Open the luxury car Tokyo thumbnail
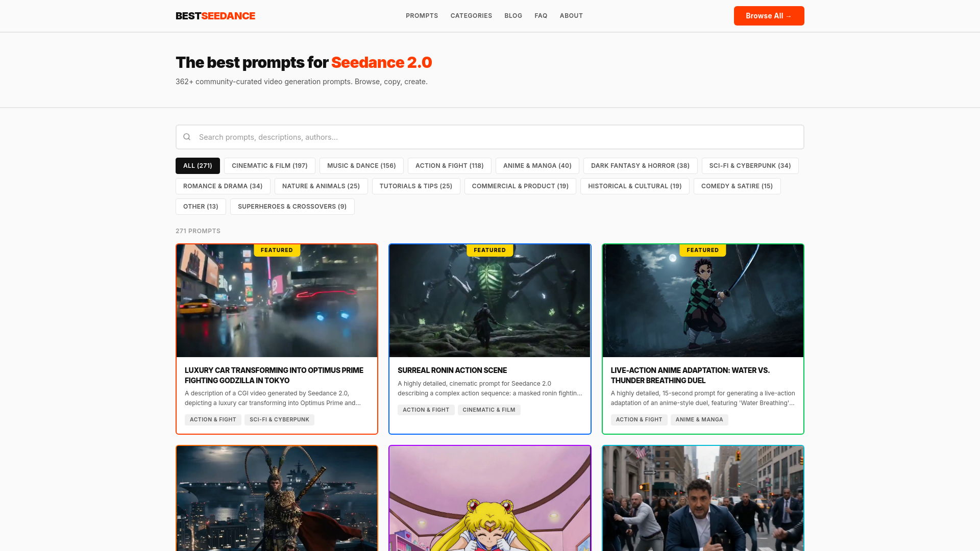 tap(277, 301)
